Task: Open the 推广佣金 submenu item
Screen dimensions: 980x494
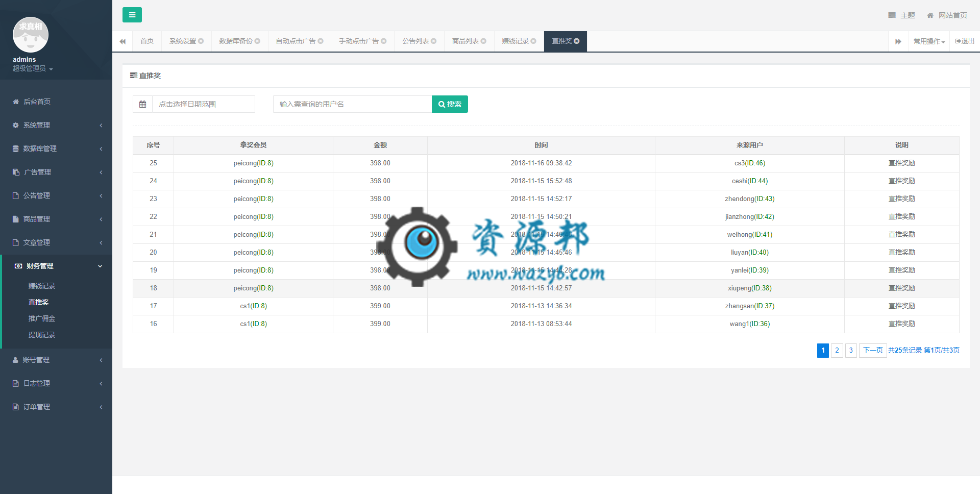Action: pos(42,318)
